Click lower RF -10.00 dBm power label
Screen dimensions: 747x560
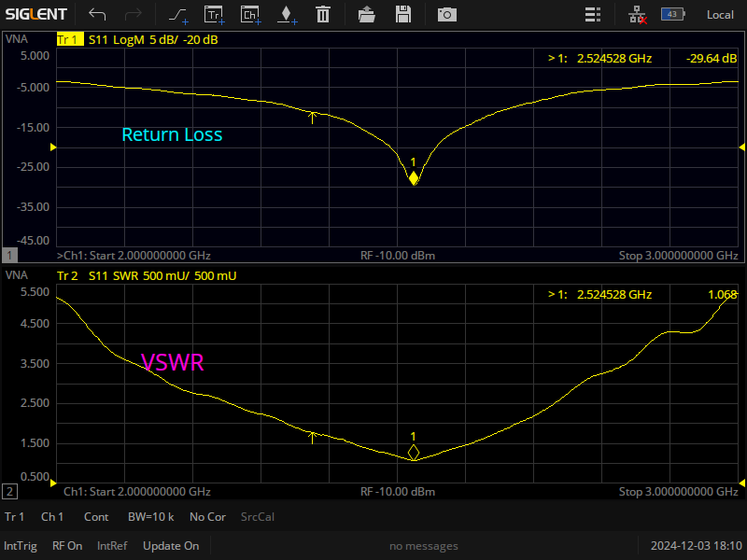tap(398, 492)
